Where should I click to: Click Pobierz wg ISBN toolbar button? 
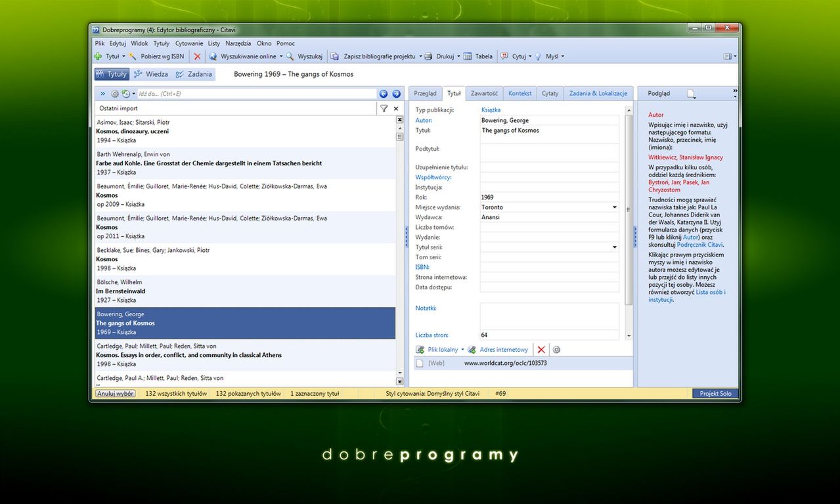coord(156,56)
